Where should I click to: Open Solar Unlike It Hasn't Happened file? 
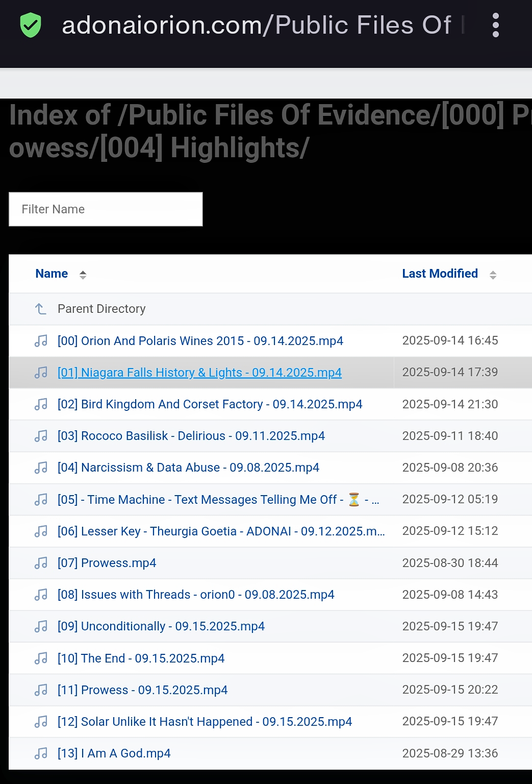205,722
